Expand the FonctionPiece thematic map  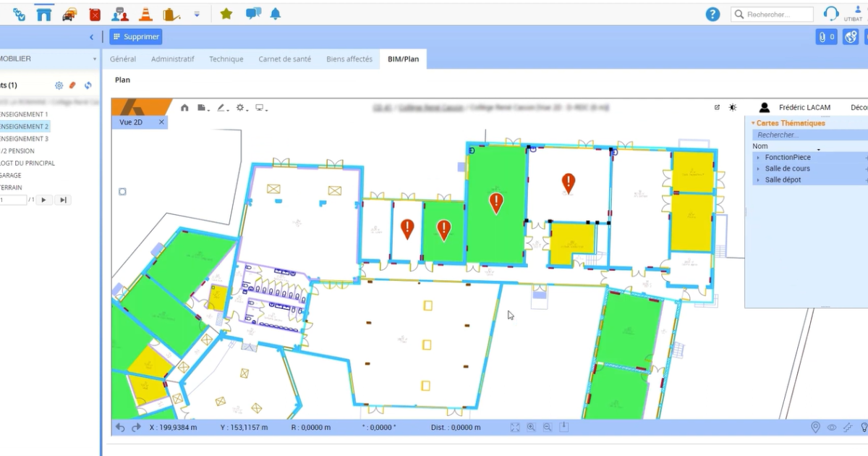(758, 157)
